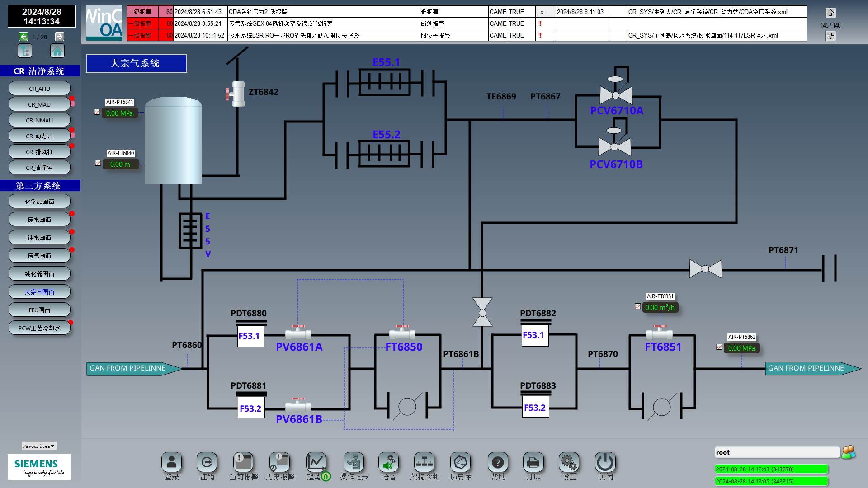Open the tree structure navigation icon
The width and height of the screenshot is (868, 488).
pos(25,51)
